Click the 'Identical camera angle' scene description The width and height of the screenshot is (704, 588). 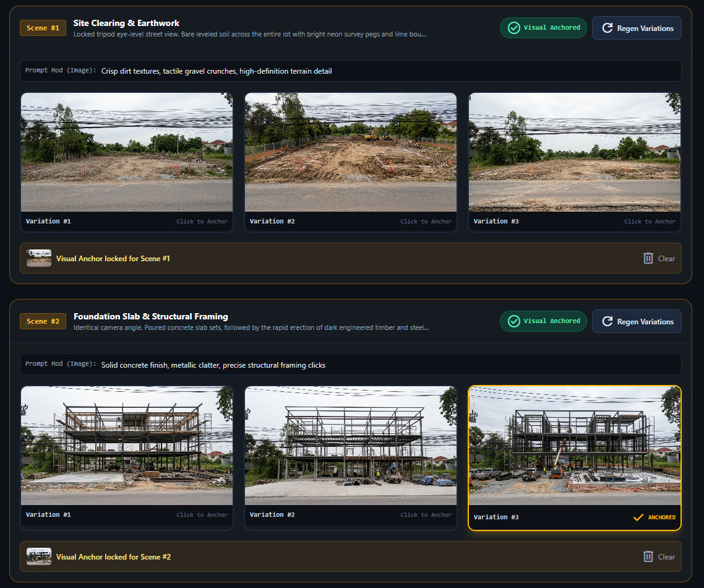point(251,327)
